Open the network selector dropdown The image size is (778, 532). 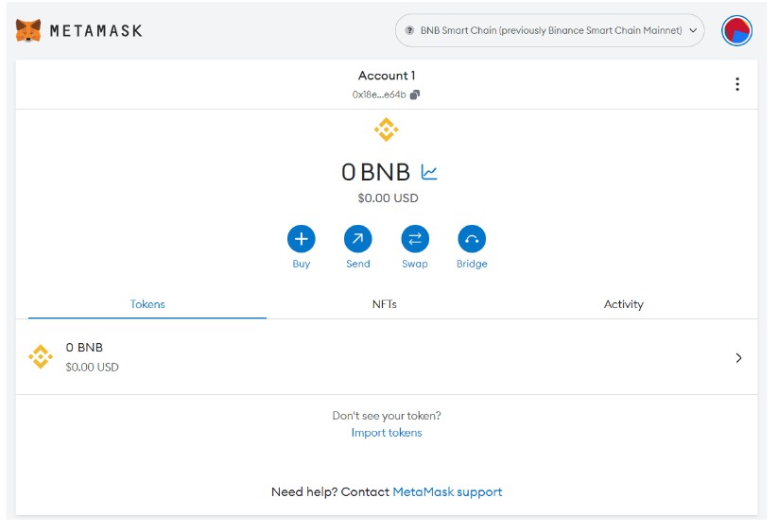(x=549, y=30)
